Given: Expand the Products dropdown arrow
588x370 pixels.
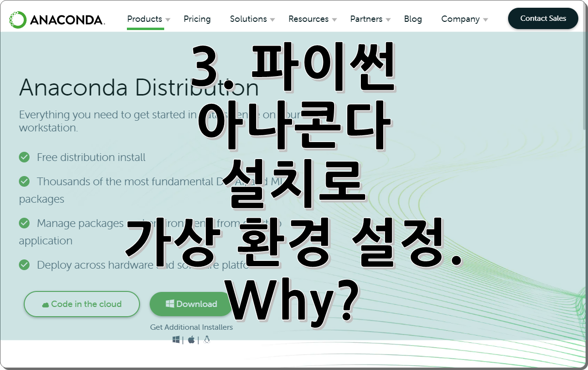Looking at the screenshot, I should (x=168, y=20).
